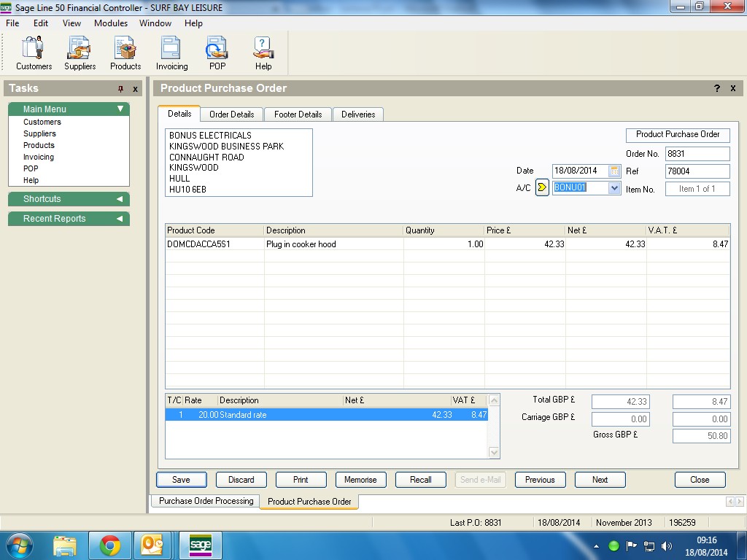Image resolution: width=747 pixels, height=560 pixels.
Task: Expand the Shortcuts section
Action: pyautogui.click(x=120, y=199)
